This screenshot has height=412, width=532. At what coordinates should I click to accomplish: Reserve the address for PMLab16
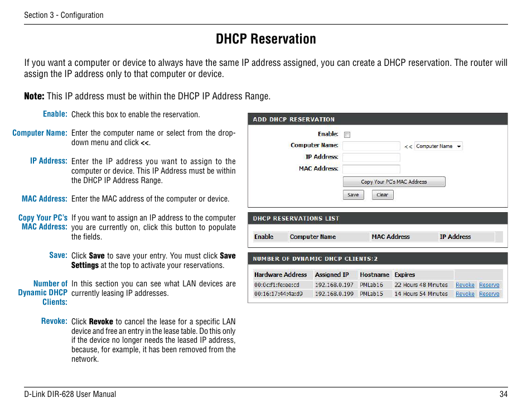(489, 285)
